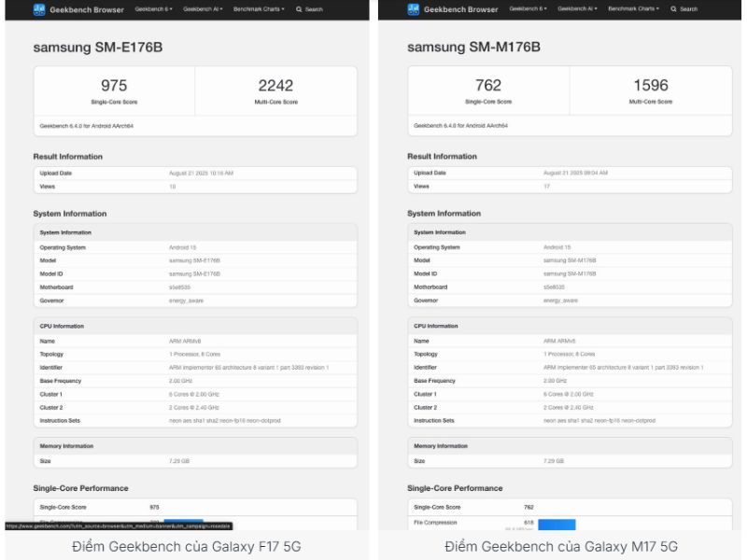Click the Views label in the left page
The height and width of the screenshot is (560, 747).
(x=48, y=187)
